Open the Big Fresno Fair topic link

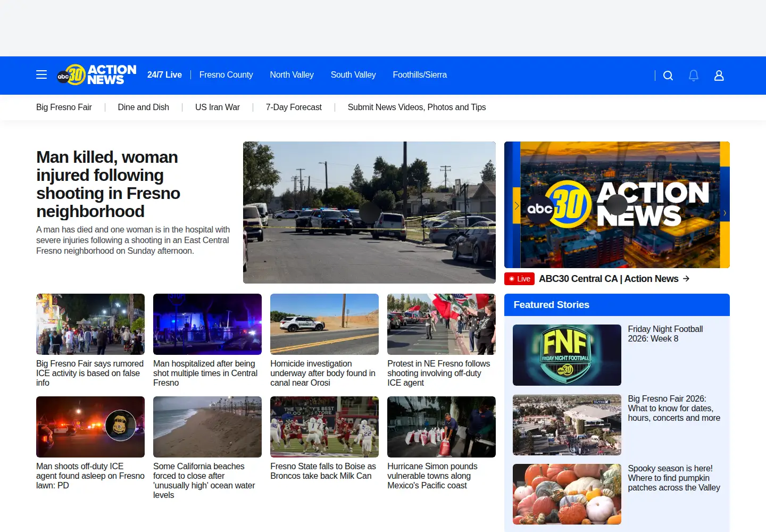64,107
